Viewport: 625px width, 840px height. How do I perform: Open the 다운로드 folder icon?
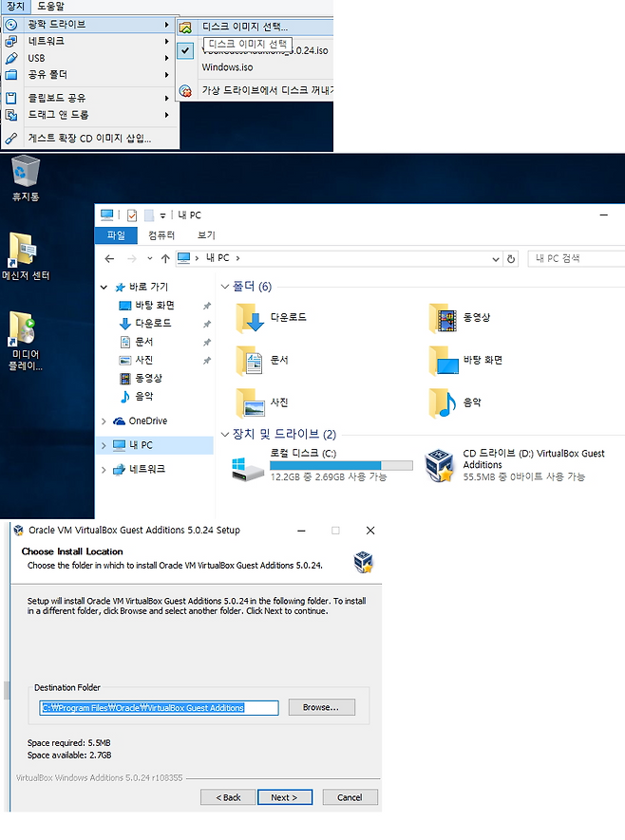coord(252,319)
